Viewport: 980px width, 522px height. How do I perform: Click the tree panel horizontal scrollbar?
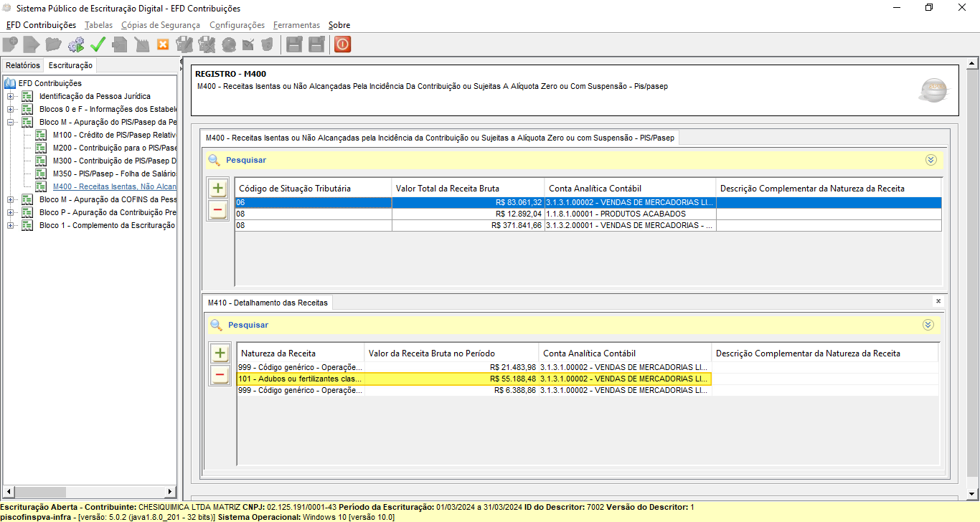tap(90, 493)
